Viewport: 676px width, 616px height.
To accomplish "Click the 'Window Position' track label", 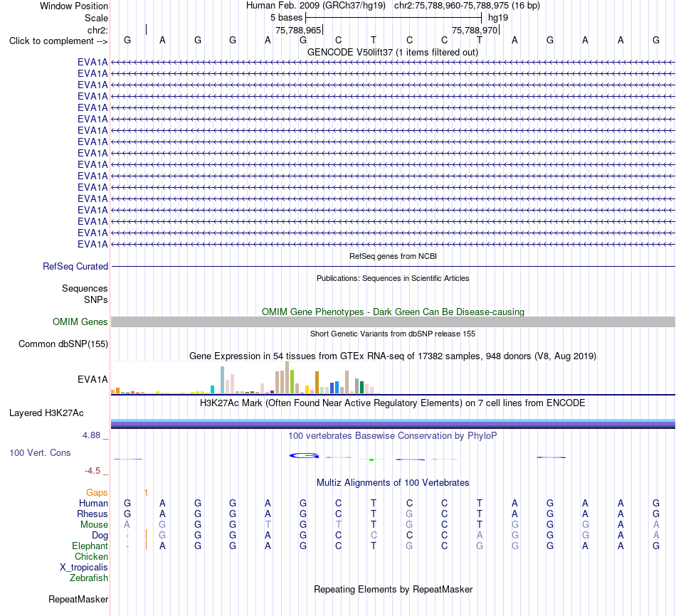I will click(x=74, y=6).
